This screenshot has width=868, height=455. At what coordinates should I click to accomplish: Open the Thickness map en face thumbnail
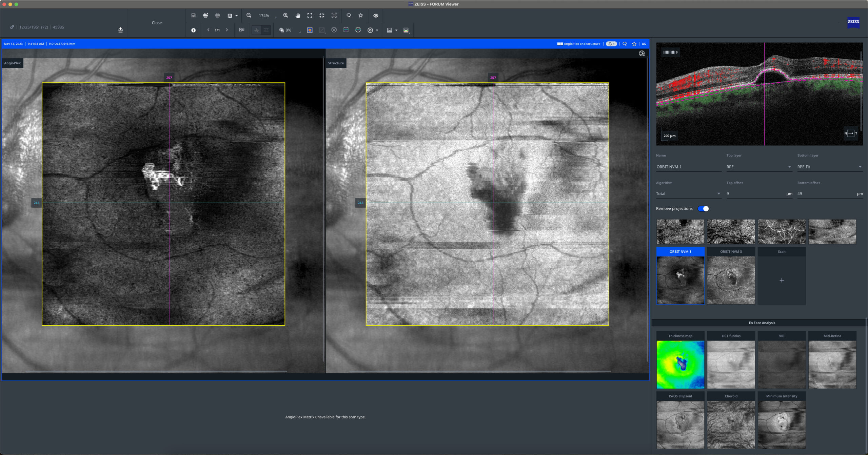click(680, 360)
